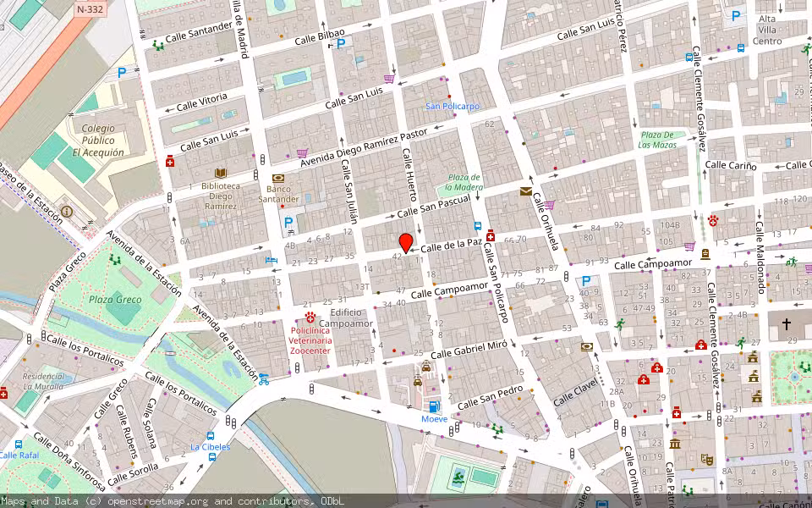Click the bicycle rental icon on Avenida de la Estación
Viewport: 812px width, 508px height.
click(x=264, y=379)
